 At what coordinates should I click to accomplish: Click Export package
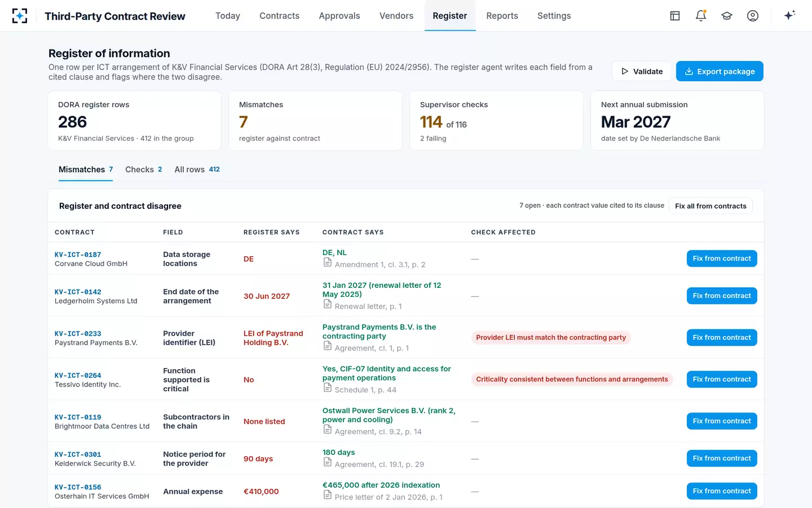720,71
